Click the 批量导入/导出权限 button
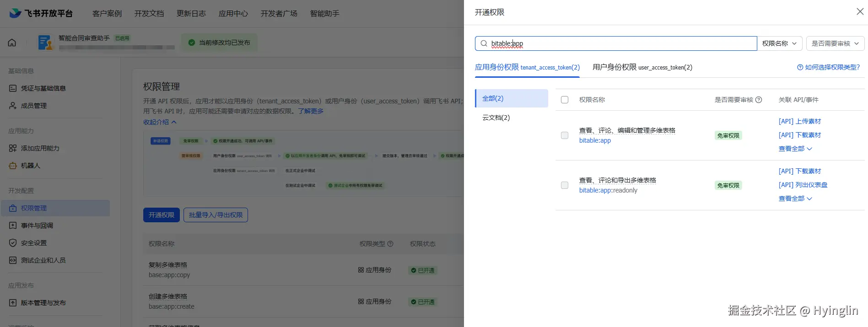The height and width of the screenshot is (327, 868). point(216,215)
